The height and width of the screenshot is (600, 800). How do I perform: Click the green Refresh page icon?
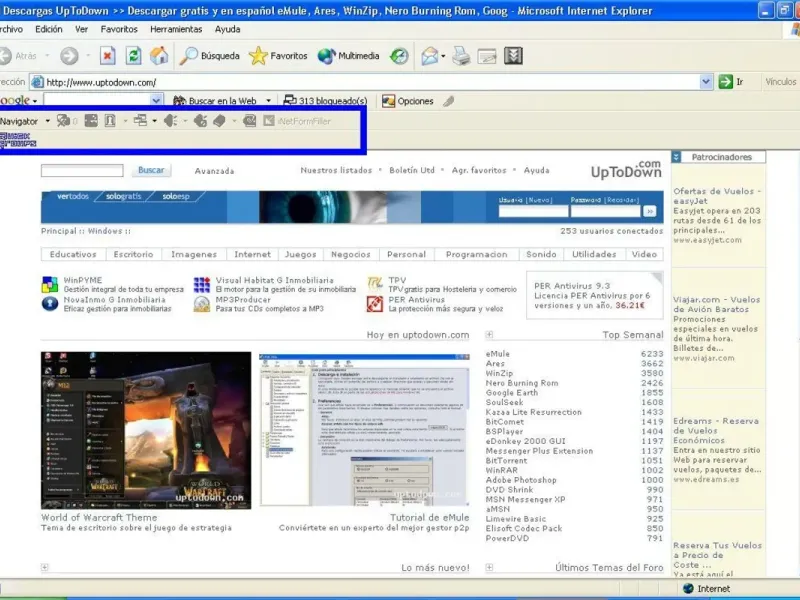[133, 56]
